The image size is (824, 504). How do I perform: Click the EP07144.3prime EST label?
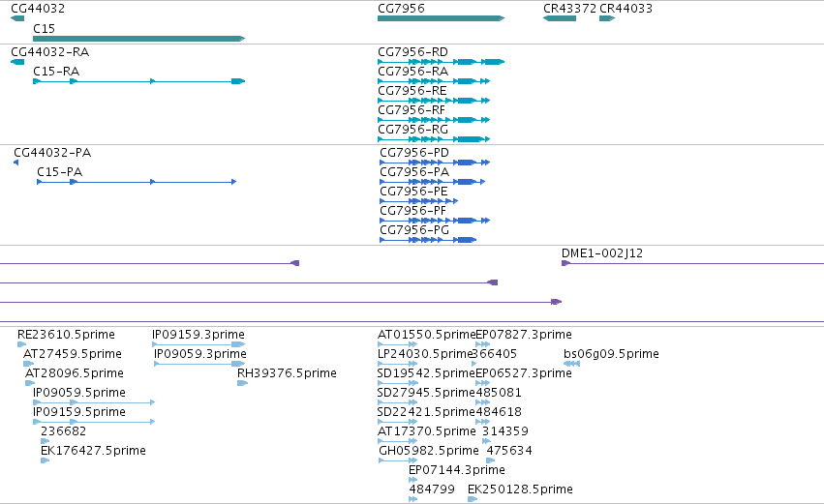[457, 470]
